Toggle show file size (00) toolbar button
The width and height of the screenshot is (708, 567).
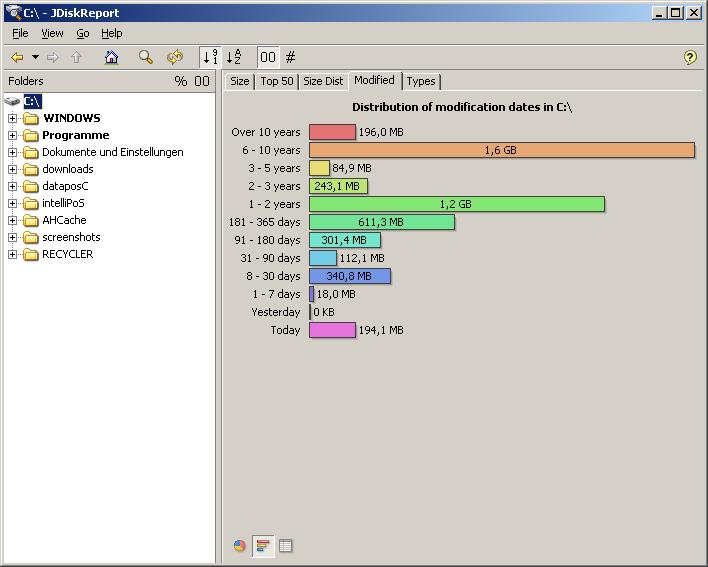[x=268, y=57]
